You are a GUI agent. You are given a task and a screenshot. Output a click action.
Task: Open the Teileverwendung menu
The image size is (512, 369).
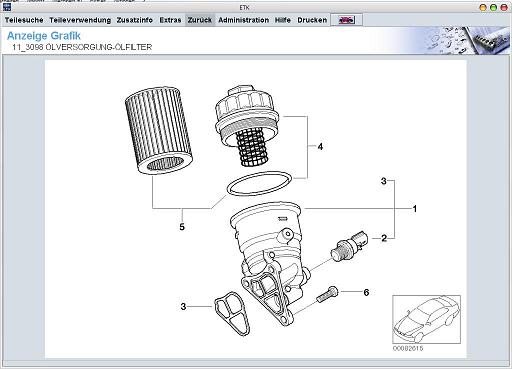[x=80, y=20]
